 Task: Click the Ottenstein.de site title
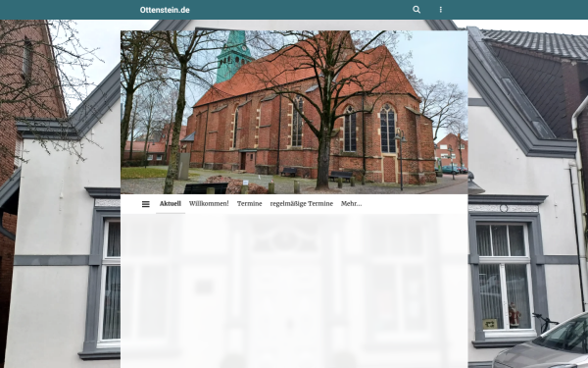[x=165, y=10]
